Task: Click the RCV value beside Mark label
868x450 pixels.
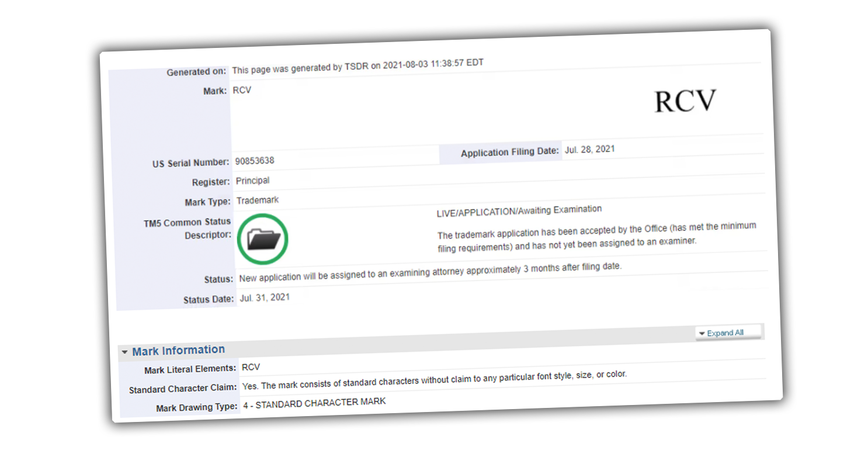Action: pos(241,91)
